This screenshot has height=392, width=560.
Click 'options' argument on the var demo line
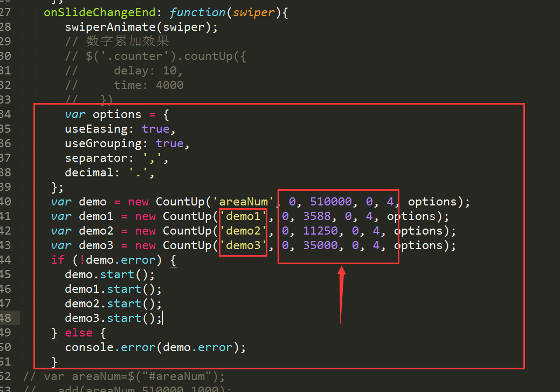432,202
